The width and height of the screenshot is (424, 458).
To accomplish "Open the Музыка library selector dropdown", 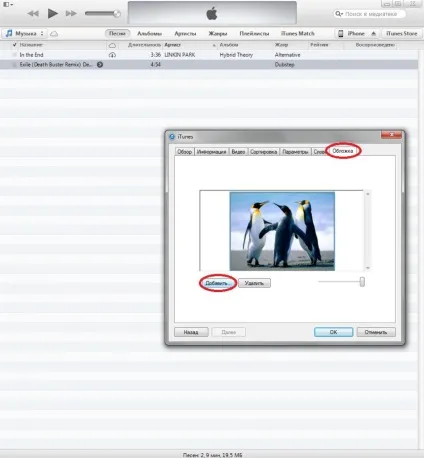I will point(25,34).
